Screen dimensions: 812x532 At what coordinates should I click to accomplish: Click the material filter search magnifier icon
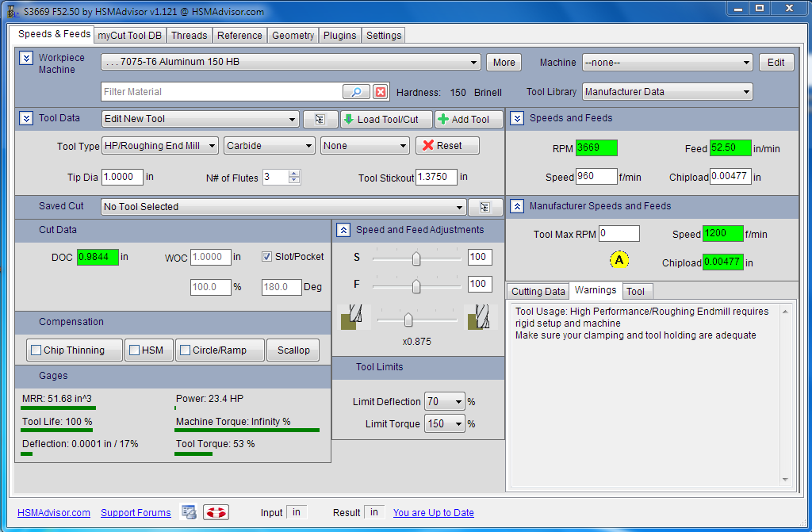tap(356, 92)
